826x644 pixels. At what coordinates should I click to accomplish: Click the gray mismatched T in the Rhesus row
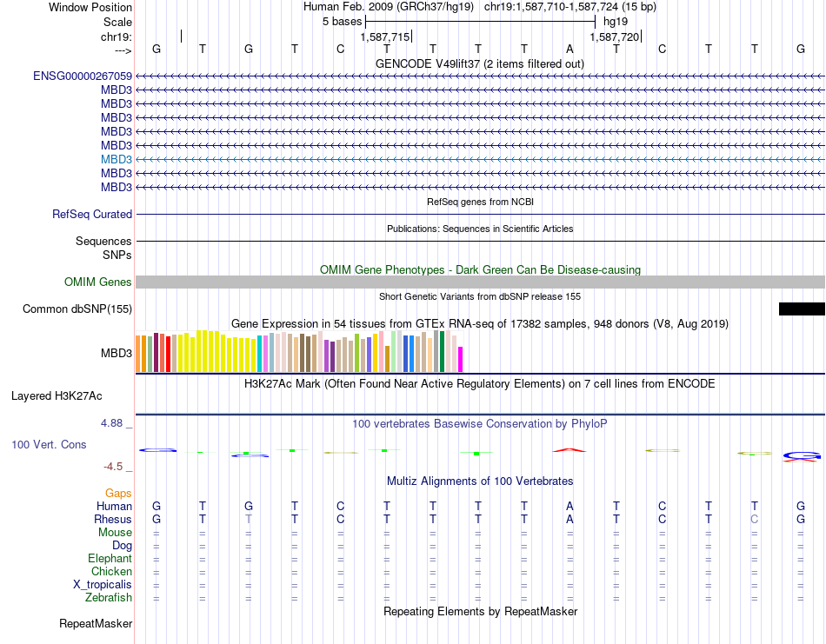click(249, 520)
